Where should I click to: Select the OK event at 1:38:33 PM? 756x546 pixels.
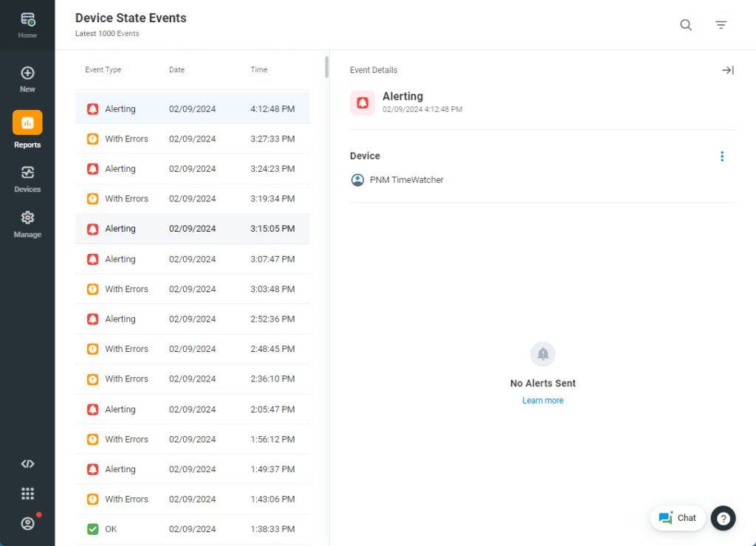(x=192, y=528)
